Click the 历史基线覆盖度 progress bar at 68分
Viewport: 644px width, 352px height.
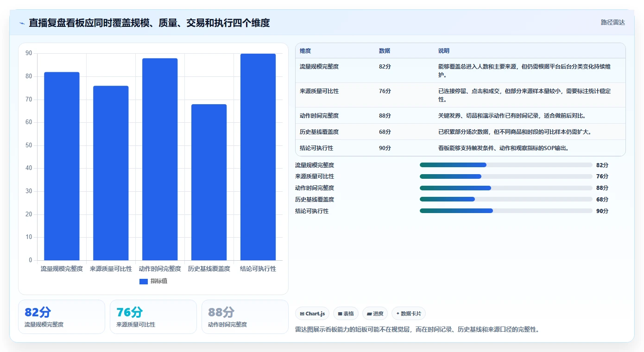coord(506,199)
